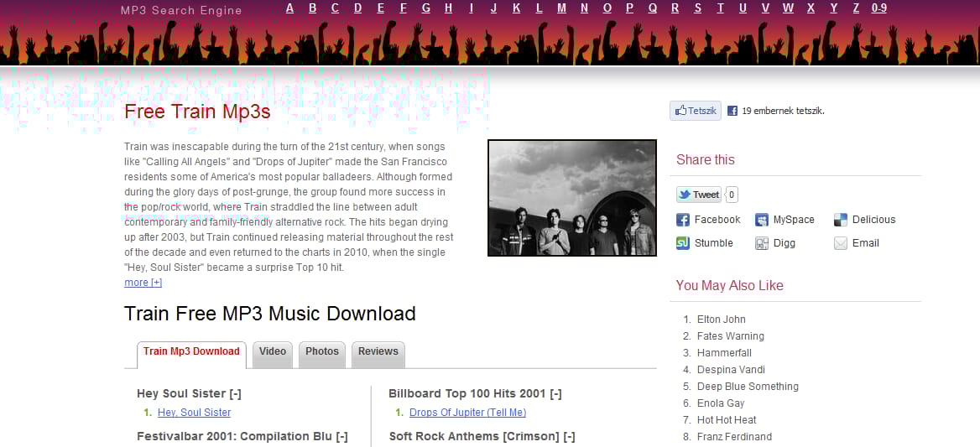This screenshot has width=980, height=447.
Task: Browse artists starting with letter A
Action: pos(290,8)
